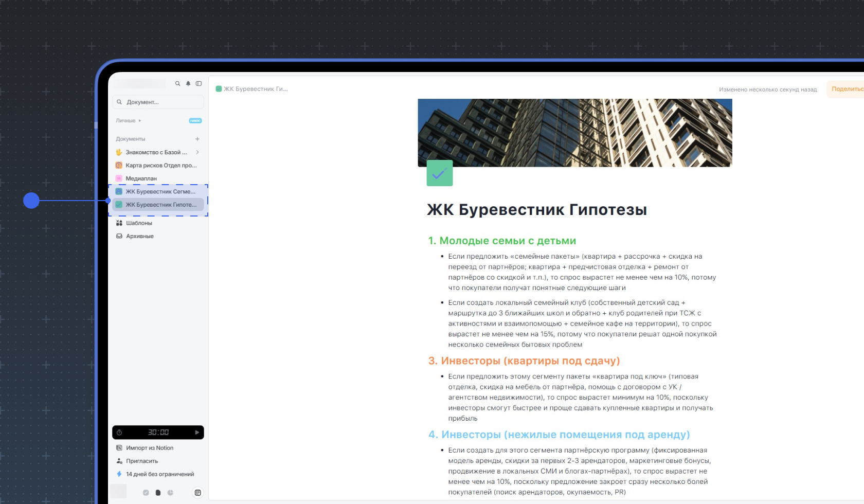Click the orange icon beside "Карта рисков"
The height and width of the screenshot is (504, 864).
coord(119,166)
